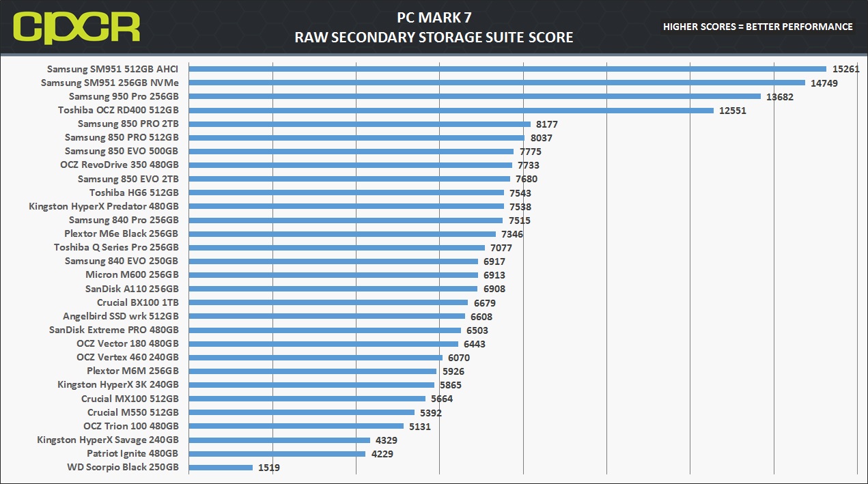Viewport: 868px width, 484px height.
Task: Click the 7346 score value
Action: click(512, 234)
